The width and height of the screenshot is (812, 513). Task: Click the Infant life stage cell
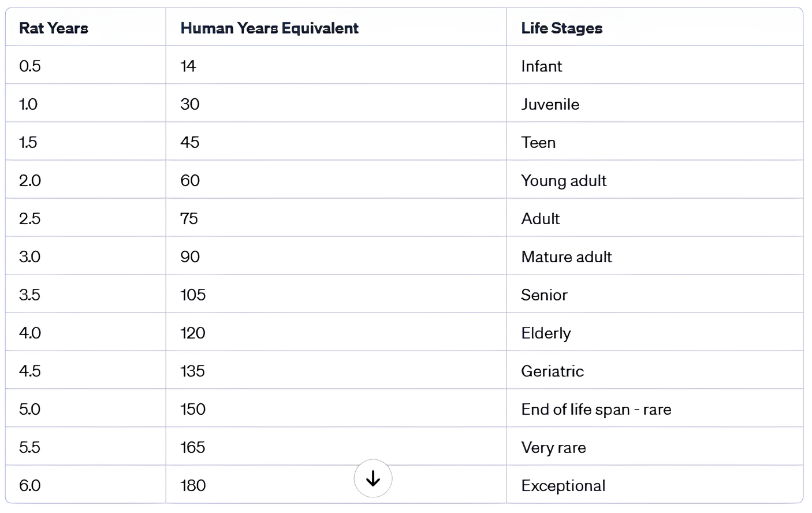point(541,66)
